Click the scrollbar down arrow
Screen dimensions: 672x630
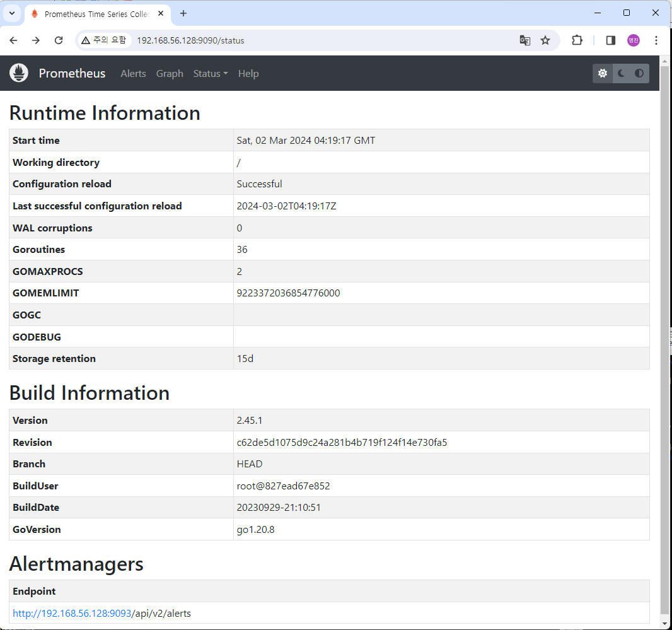click(664, 624)
